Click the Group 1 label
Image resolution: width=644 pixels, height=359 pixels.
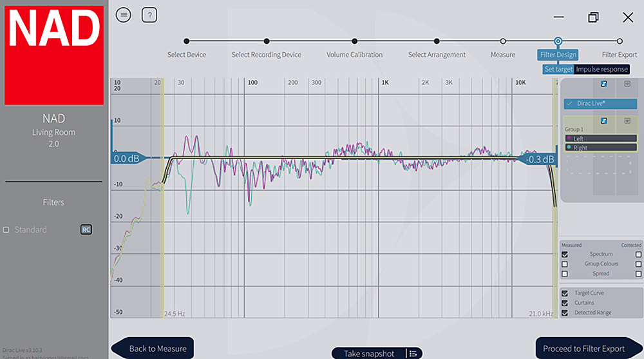[574, 129]
